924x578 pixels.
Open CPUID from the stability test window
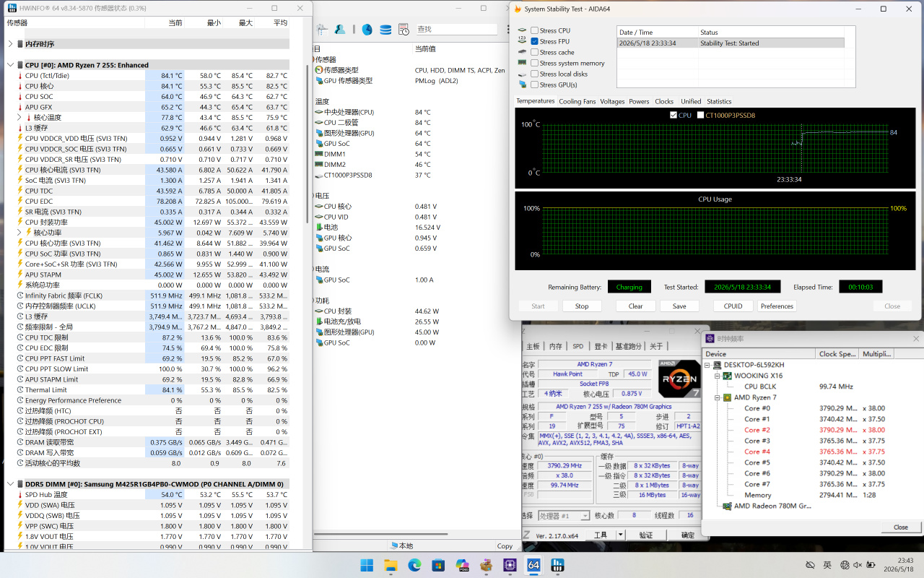[733, 306]
